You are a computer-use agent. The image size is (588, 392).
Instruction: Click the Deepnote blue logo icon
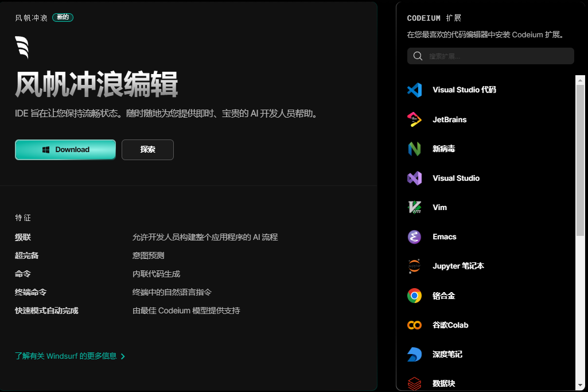(x=414, y=355)
